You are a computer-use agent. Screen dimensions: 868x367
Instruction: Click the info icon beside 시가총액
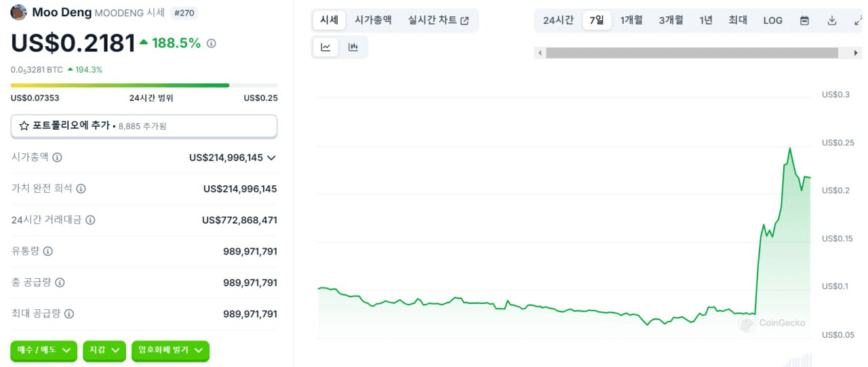click(x=57, y=157)
